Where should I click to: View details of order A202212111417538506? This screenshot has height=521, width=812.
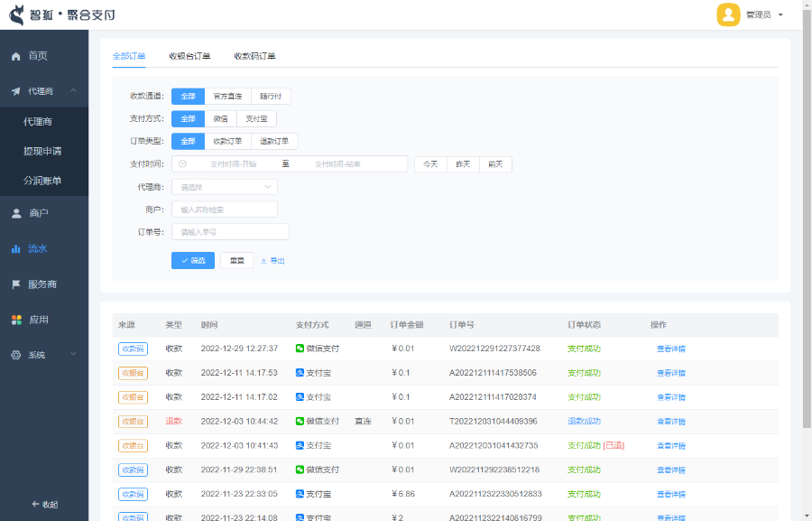click(671, 373)
